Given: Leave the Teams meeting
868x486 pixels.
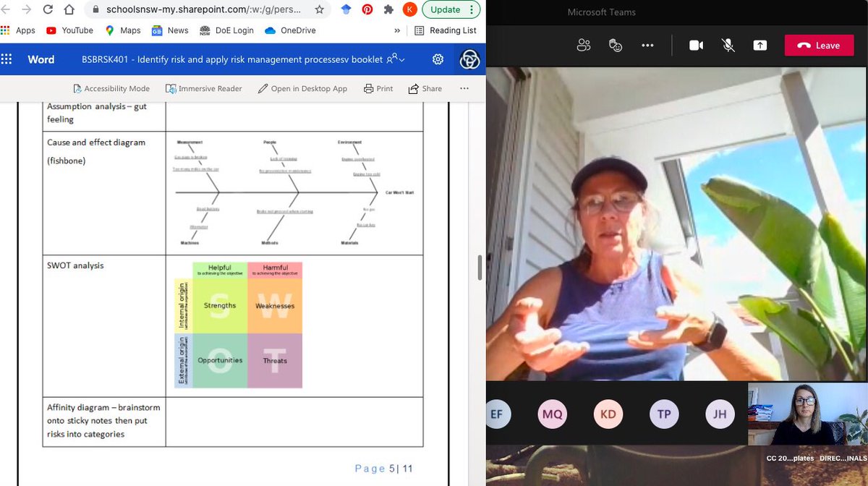Looking at the screenshot, I should pyautogui.click(x=819, y=45).
